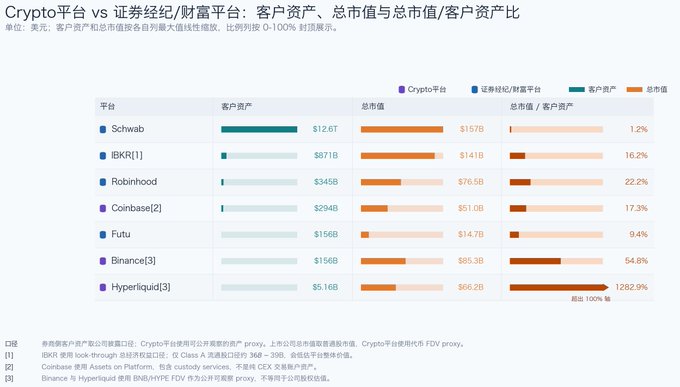This screenshot has width=680, height=387.
Task: Select the Futu platform name
Action: point(121,234)
